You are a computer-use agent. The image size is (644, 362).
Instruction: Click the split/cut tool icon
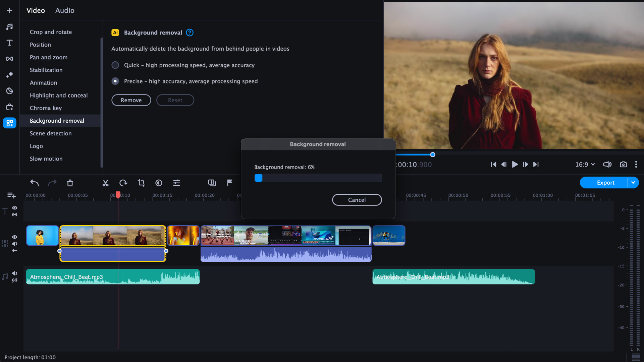(x=105, y=183)
